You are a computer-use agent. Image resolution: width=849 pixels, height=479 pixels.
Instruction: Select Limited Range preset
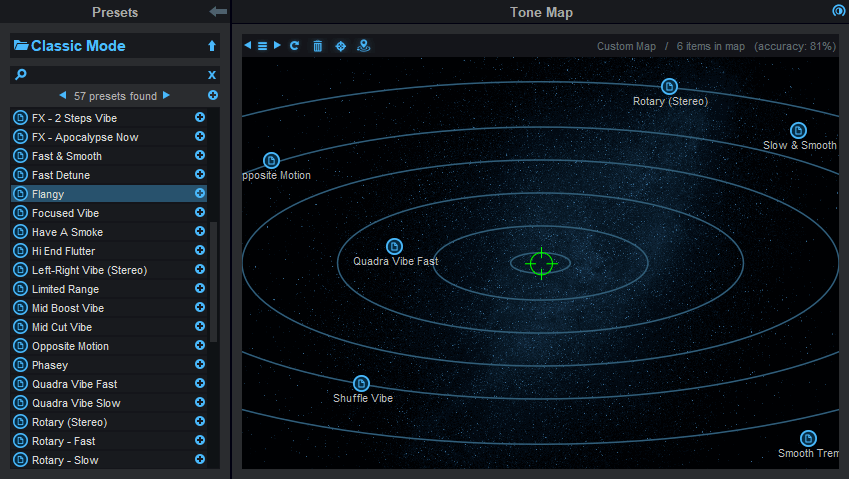[x=109, y=288]
